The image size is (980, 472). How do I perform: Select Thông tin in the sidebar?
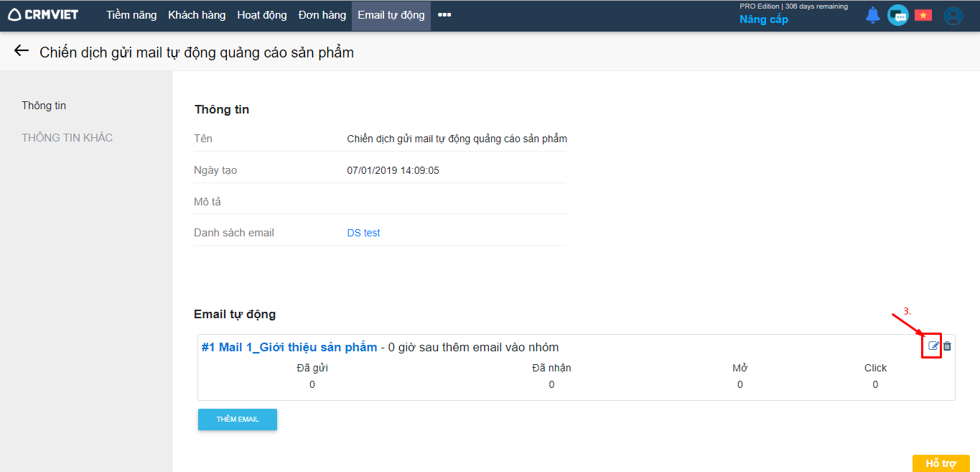[x=44, y=106]
